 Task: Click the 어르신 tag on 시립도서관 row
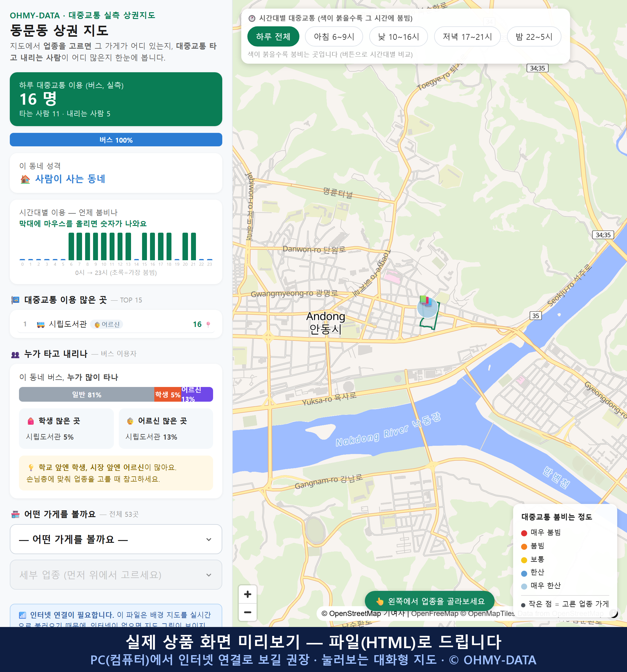(x=107, y=325)
